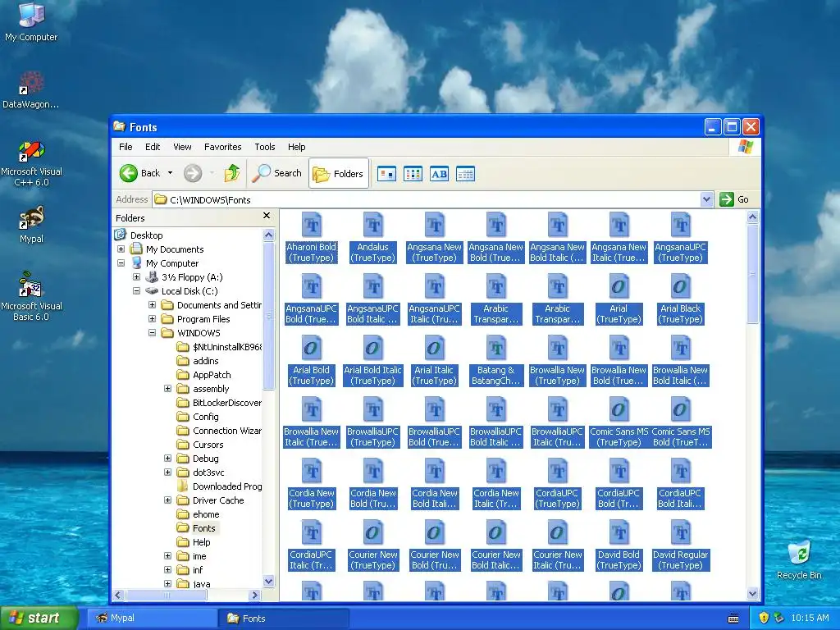Expand the Debug folder node
The width and height of the screenshot is (840, 630).
(167, 458)
